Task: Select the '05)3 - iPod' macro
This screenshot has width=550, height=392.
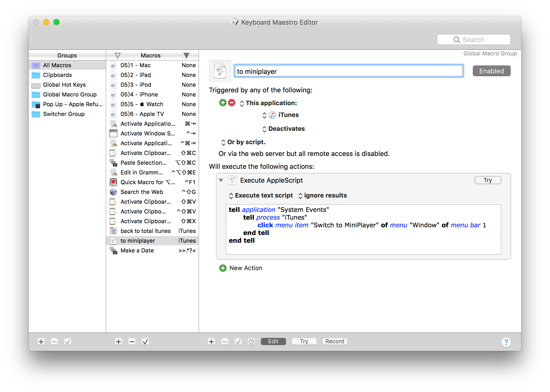Action: pyautogui.click(x=152, y=85)
